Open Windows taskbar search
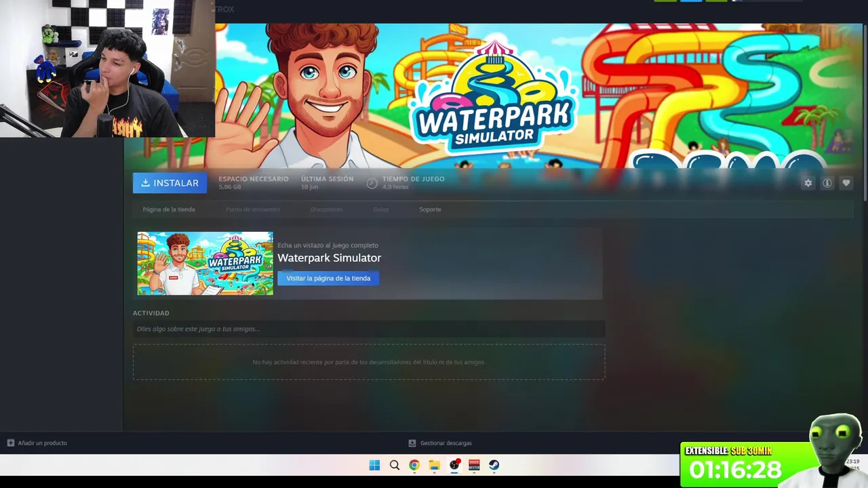The image size is (868, 488). tap(394, 465)
